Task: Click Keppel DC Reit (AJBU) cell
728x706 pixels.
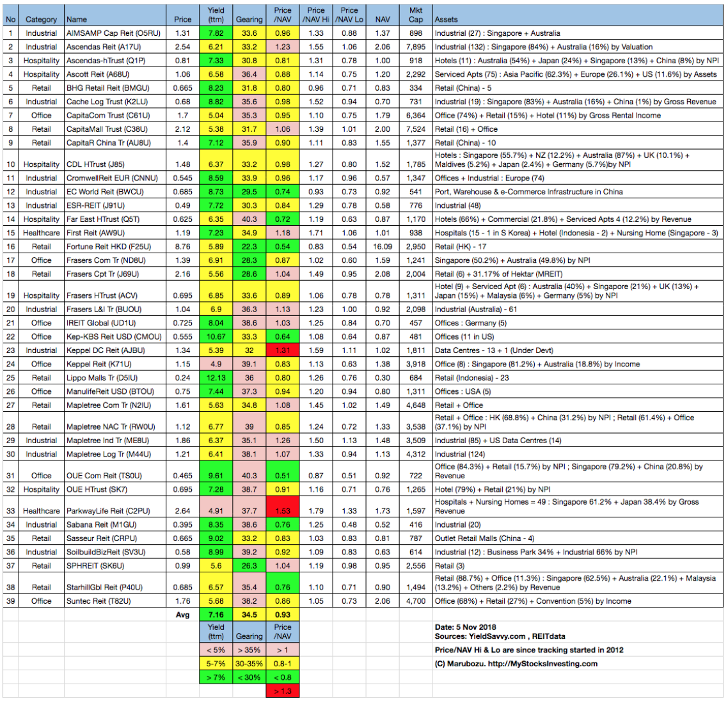Action: 115,350
